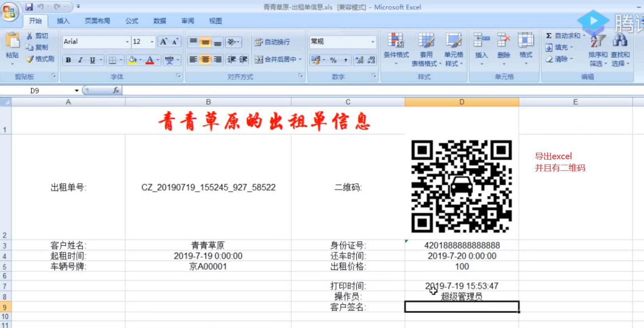This screenshot has height=328, width=644.
Task: Decrease decimal places
Action: [371, 60]
